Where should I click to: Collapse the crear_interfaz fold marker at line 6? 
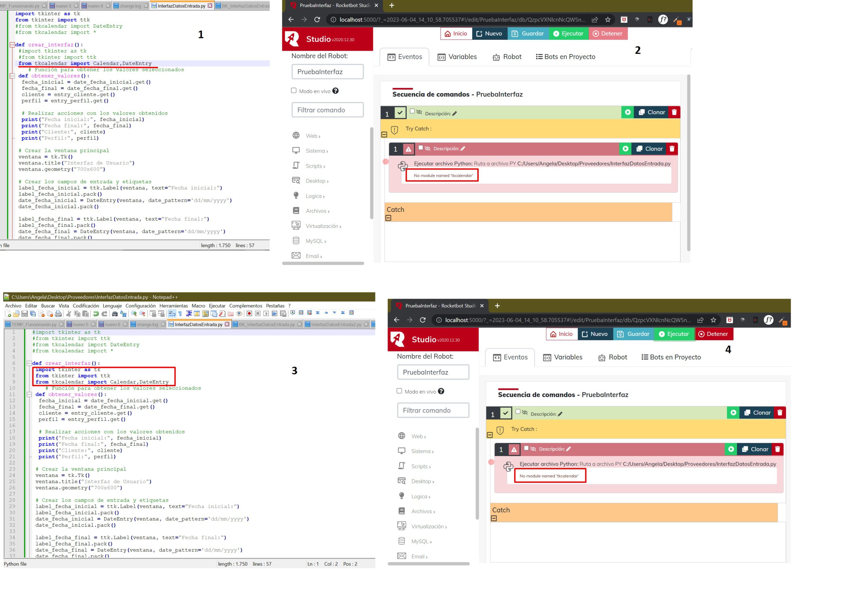29,363
